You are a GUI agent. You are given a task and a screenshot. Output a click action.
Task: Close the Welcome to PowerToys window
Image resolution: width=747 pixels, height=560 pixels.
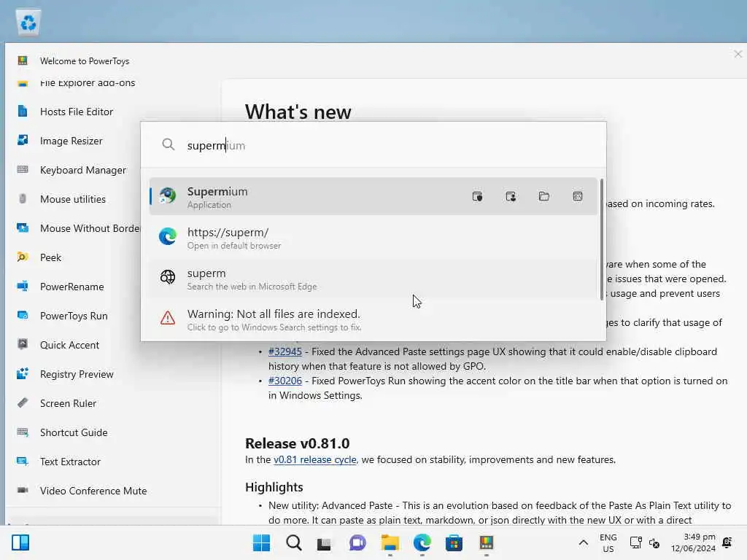[738, 54]
